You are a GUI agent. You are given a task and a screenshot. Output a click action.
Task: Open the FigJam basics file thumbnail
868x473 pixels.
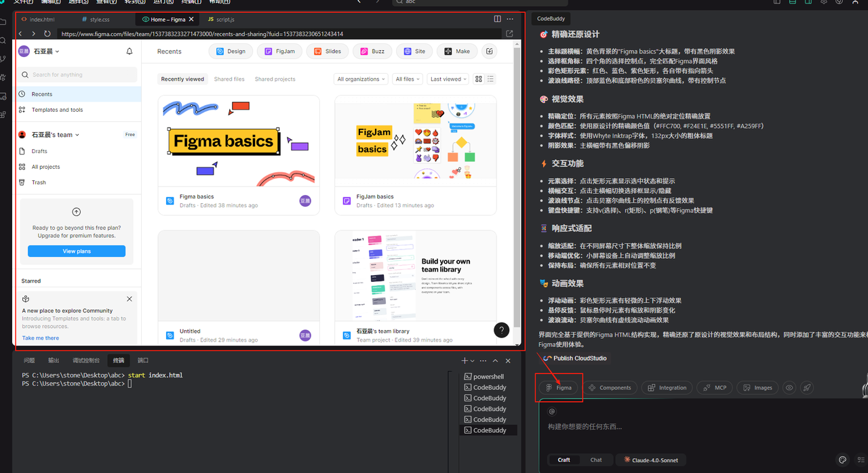coord(416,141)
